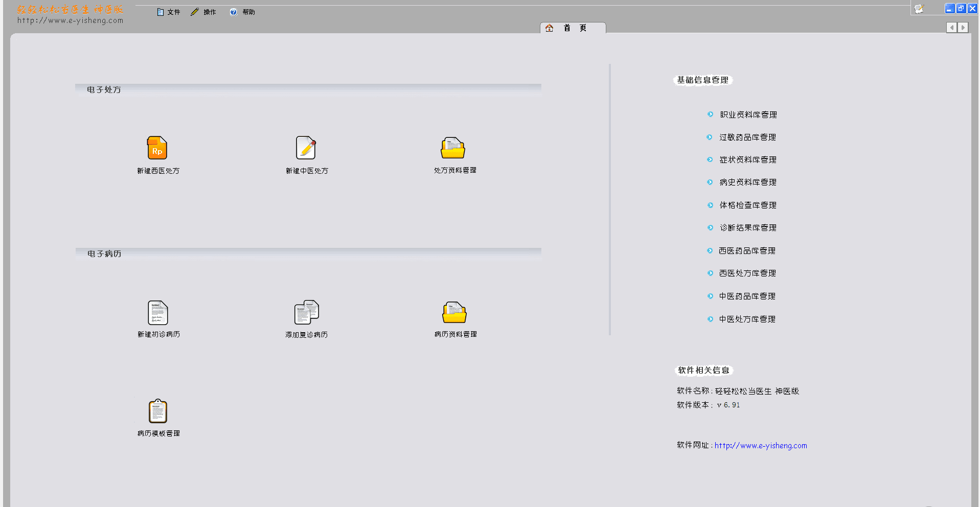This screenshot has width=980, height=507.
Task: Open 诊断结果库管理 link
Action: point(747,228)
